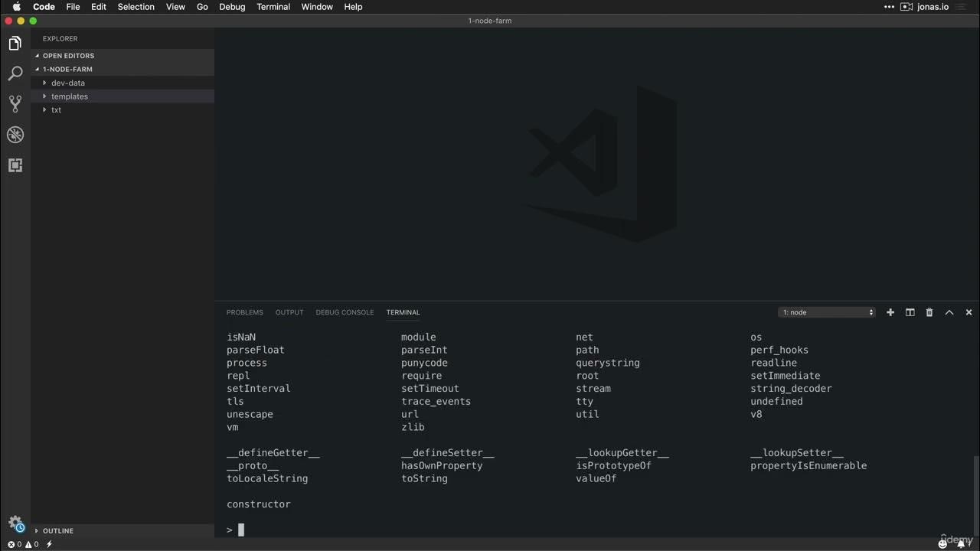Click the Manage gear icon

pyautogui.click(x=15, y=523)
